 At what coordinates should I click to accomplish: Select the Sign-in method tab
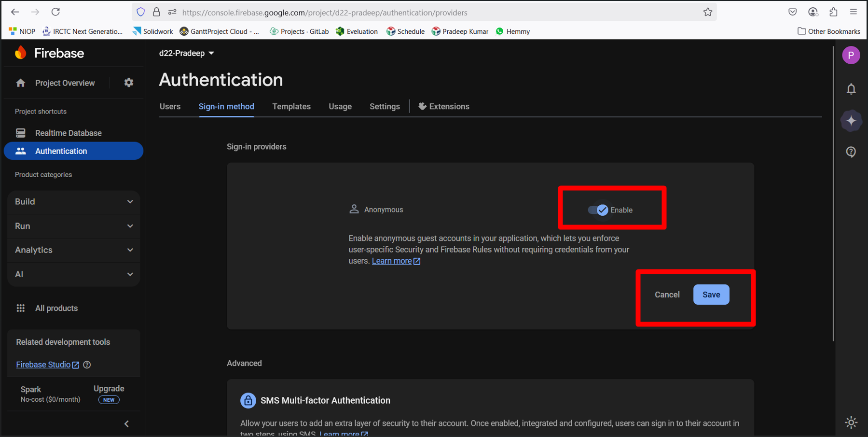pos(226,107)
